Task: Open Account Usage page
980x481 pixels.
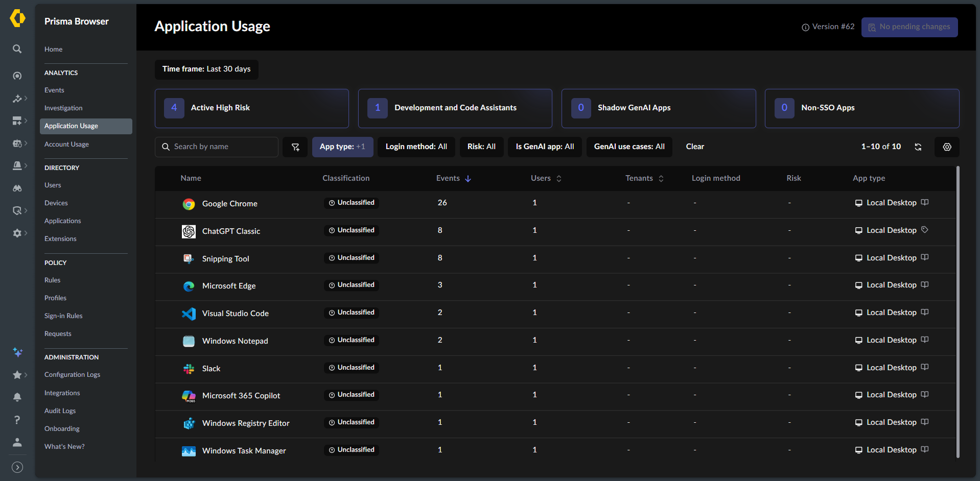Action: pyautogui.click(x=66, y=145)
